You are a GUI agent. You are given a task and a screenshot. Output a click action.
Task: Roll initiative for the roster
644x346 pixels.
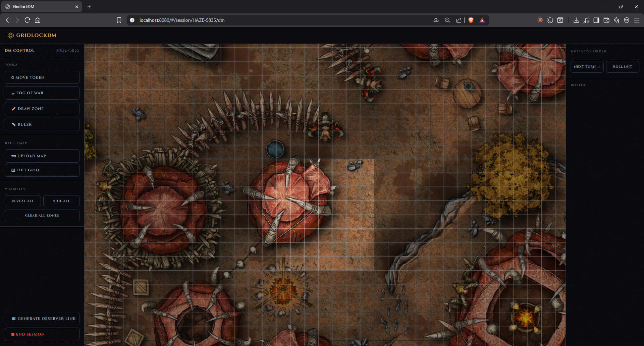pyautogui.click(x=622, y=67)
